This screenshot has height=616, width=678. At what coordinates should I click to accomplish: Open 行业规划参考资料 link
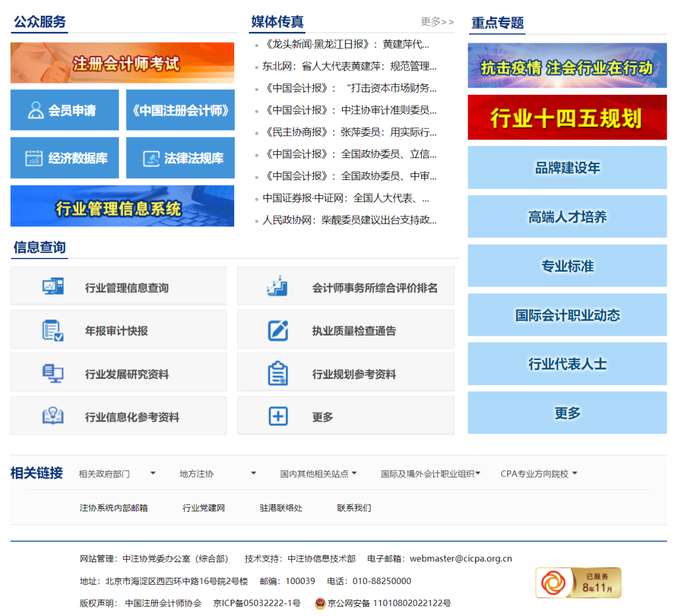click(345, 373)
